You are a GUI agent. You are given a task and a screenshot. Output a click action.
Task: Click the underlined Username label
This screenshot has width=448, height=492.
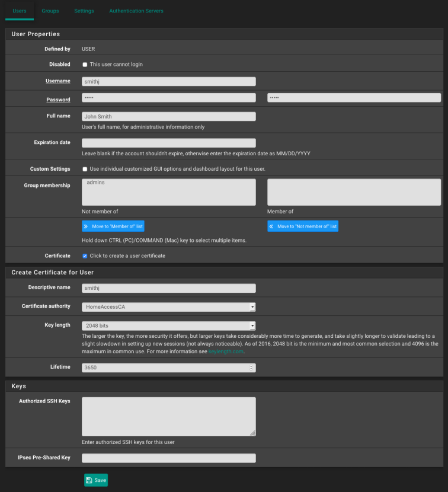57,81
